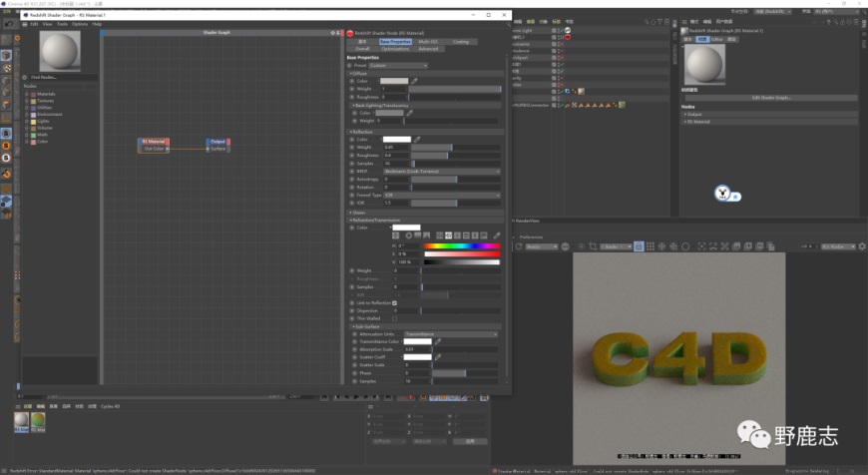Enable the Thin Walled checkbox
Viewport: 868px width, 475px height.
point(394,318)
